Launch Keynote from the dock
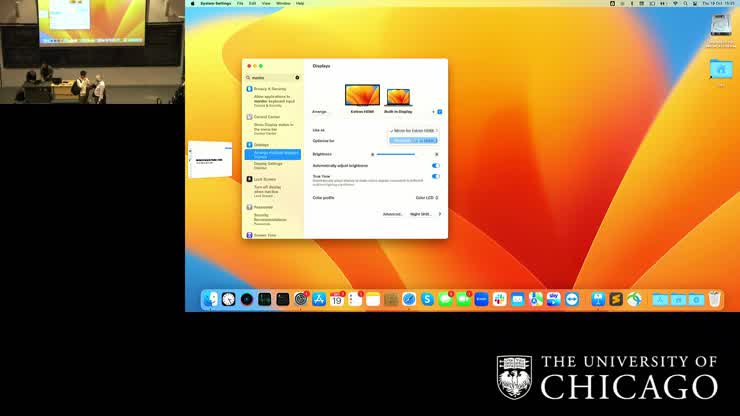This screenshot has height=416, width=740. 597,299
